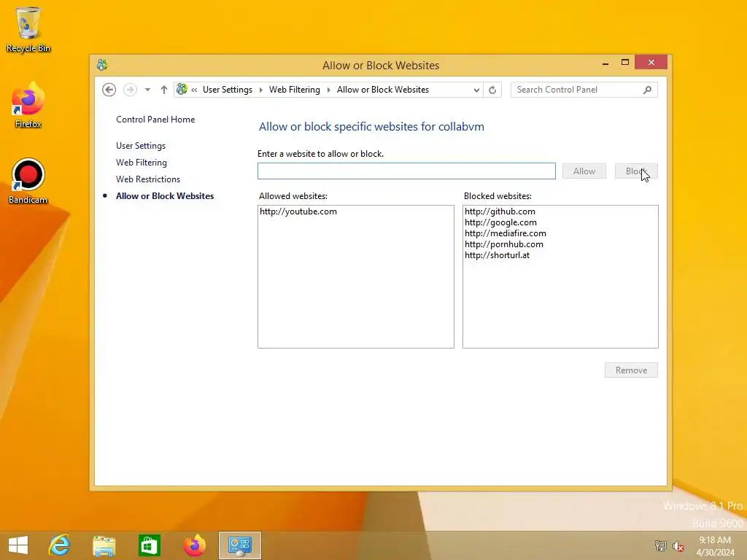Click the search magnifier icon
The width and height of the screenshot is (747, 560).
647,90
